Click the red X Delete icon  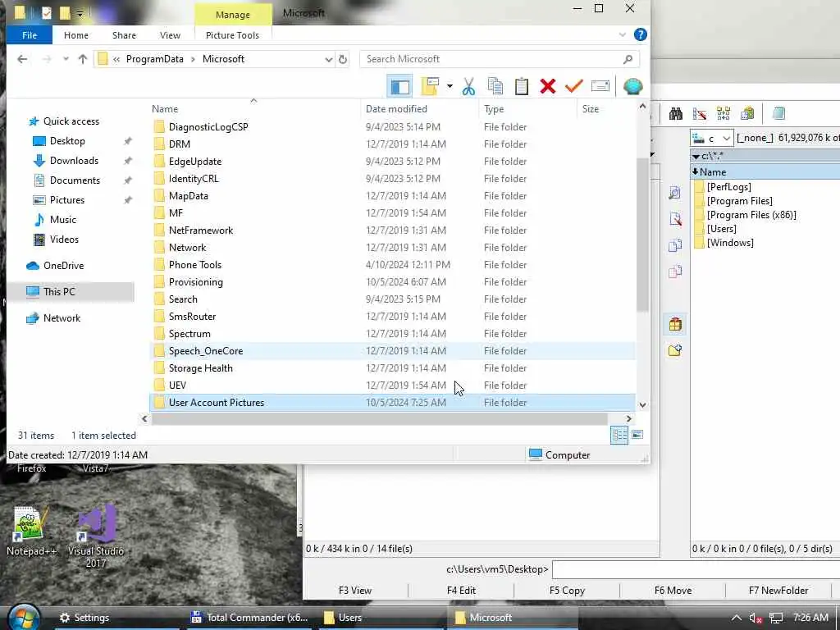point(547,86)
